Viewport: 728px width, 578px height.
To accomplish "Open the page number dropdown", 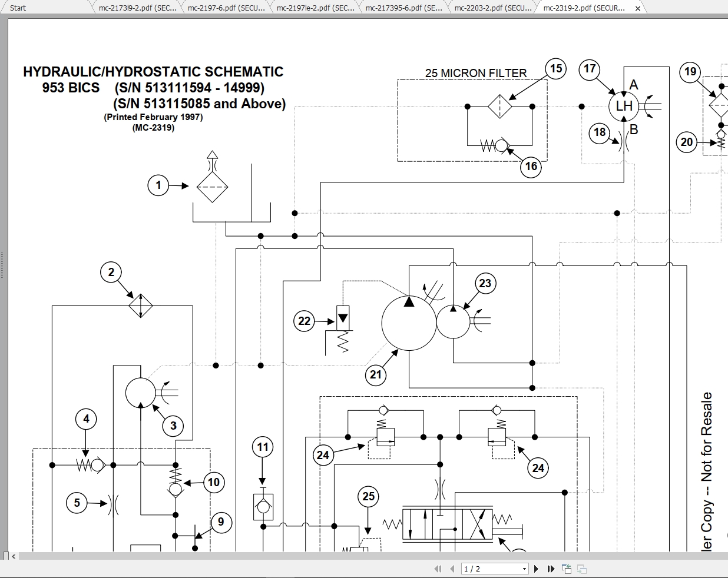I will click(x=524, y=569).
